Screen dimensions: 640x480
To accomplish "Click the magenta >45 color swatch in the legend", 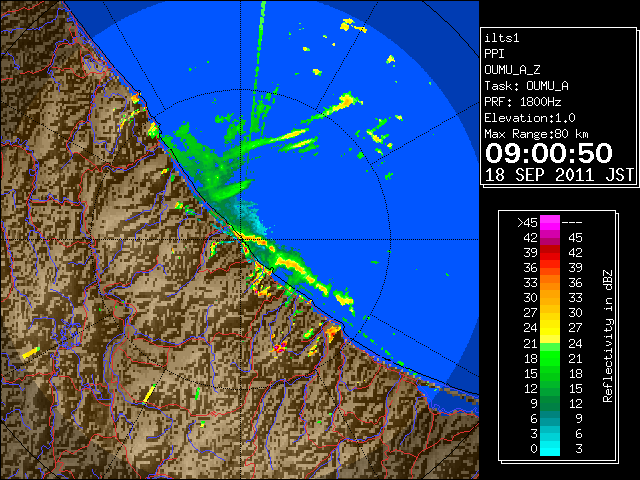I will (550, 222).
